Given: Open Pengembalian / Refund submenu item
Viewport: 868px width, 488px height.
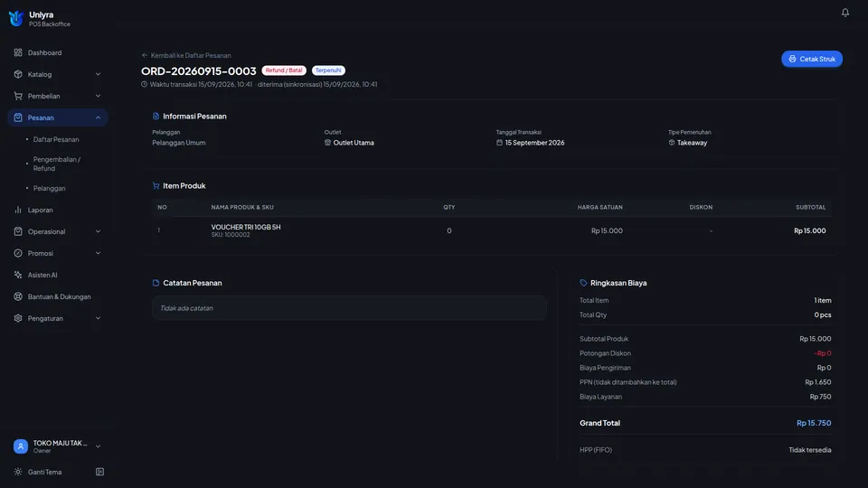Looking at the screenshot, I should point(57,164).
